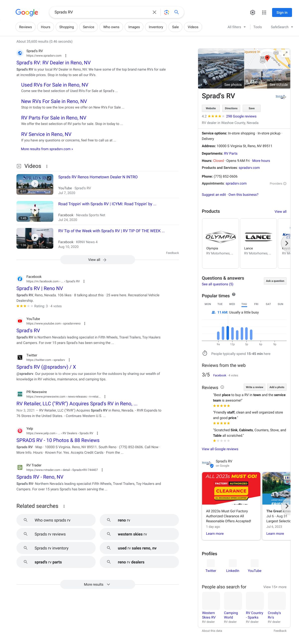This screenshot has width=299, height=644.
Task: Expand the map in knowledge panel
Action: pos(285,53)
